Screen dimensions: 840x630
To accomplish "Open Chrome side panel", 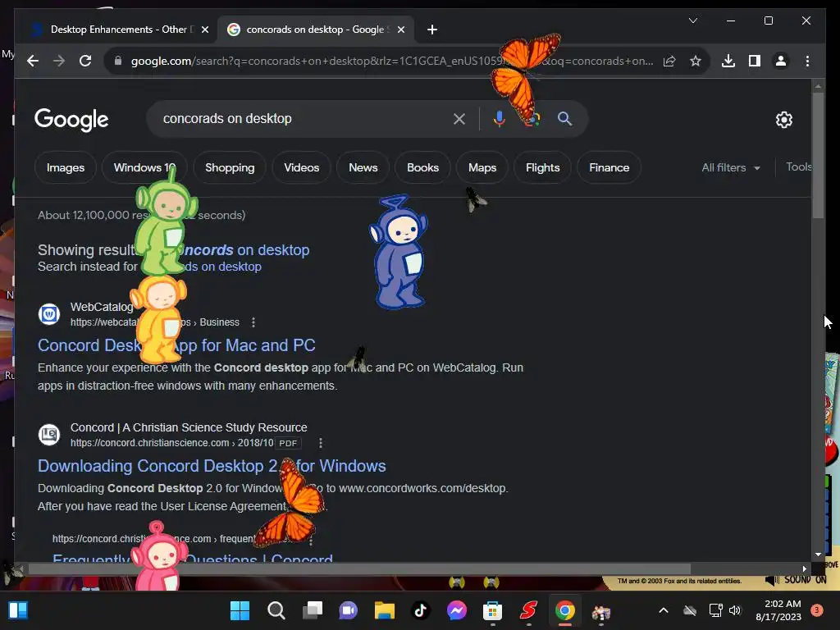I will pos(755,61).
